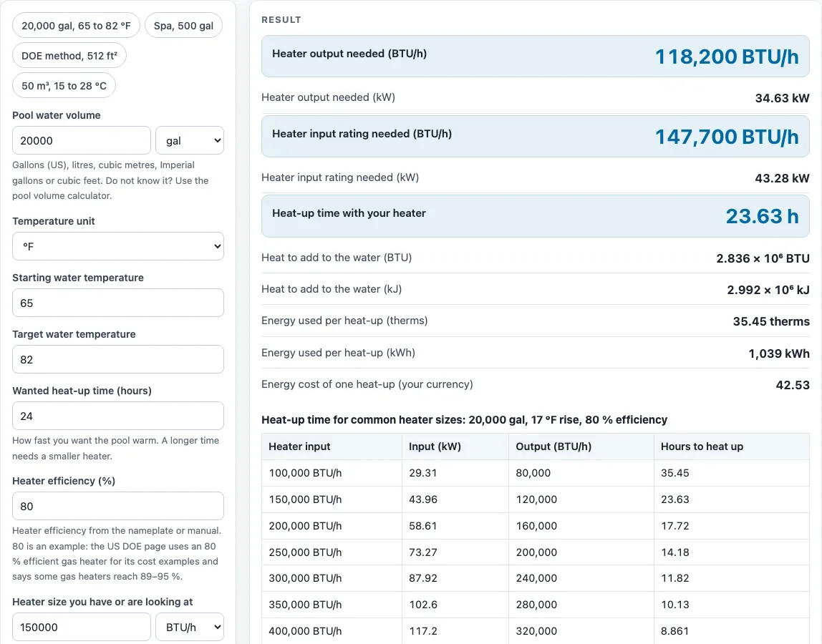The width and height of the screenshot is (822, 644).
Task: Select the 35.45 therms energy value
Action: 771,321
